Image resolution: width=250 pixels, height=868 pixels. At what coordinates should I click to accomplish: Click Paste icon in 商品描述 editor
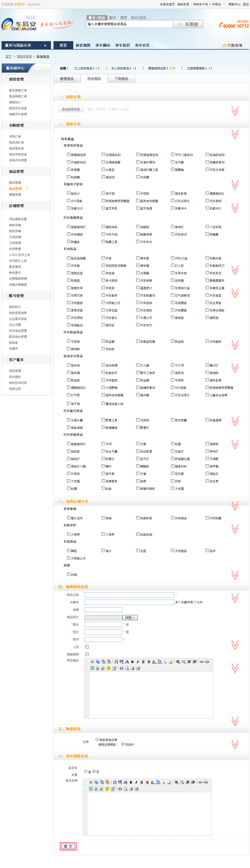103,662
